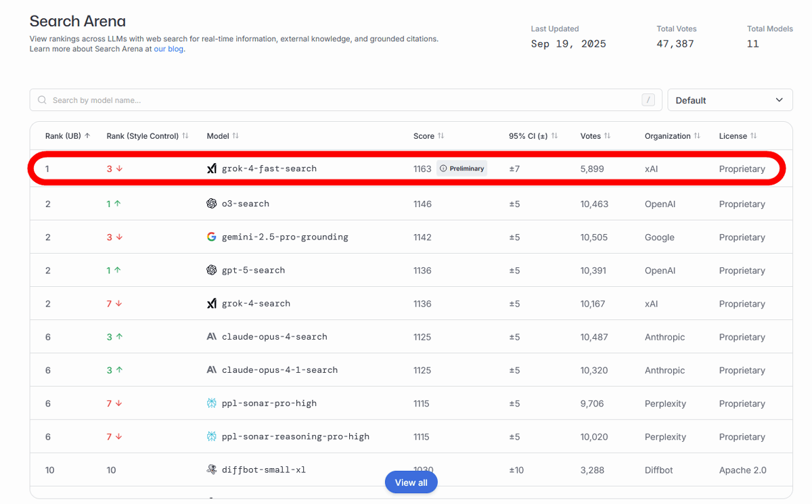Click the Google logo beside gemini-2.5-pro-grounding
812x504 pixels.
(212, 237)
